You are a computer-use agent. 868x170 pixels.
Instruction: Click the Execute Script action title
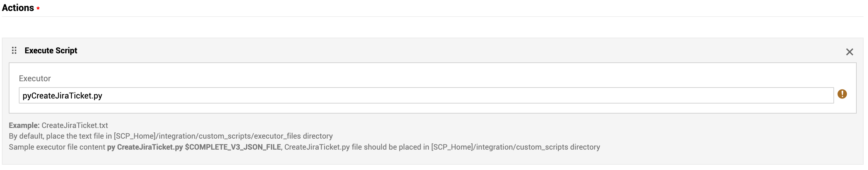[51, 50]
